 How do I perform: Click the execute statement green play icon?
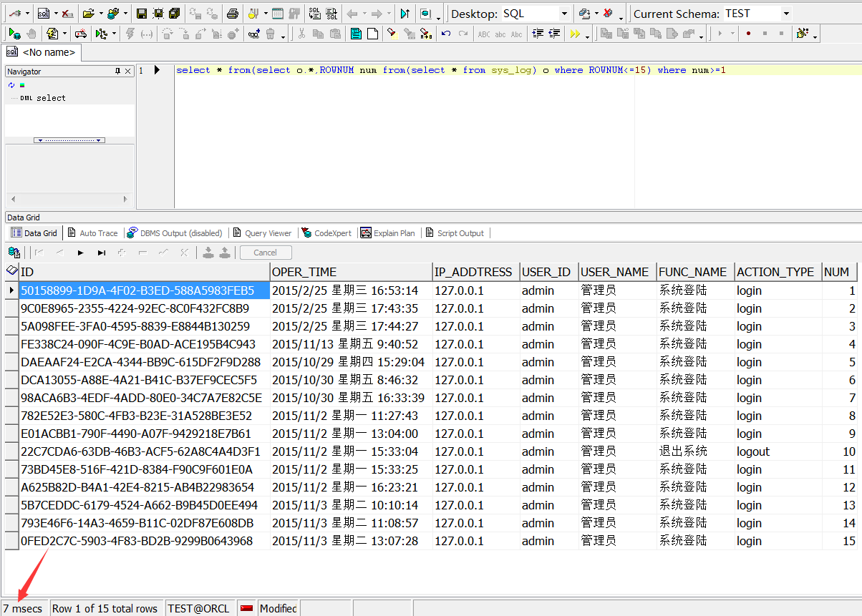click(14, 34)
